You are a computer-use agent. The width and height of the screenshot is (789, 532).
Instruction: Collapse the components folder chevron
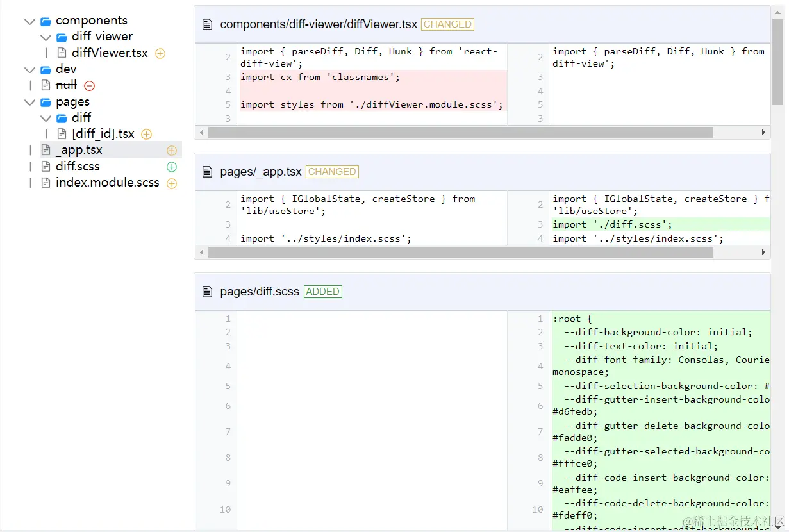(29, 21)
